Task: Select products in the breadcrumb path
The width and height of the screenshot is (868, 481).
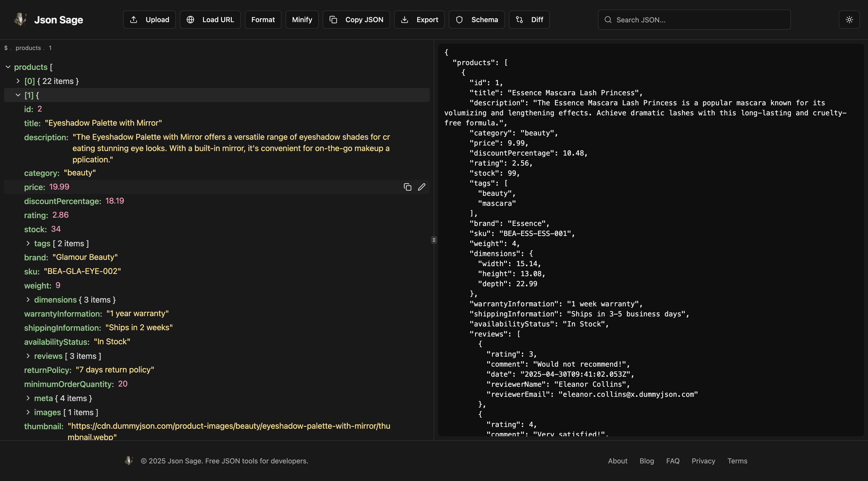Action: [x=28, y=47]
